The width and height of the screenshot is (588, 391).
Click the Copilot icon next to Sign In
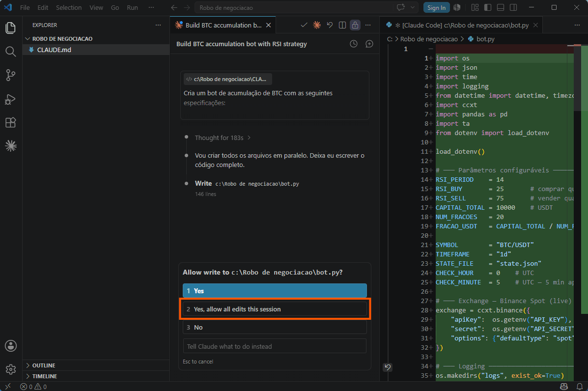click(457, 7)
